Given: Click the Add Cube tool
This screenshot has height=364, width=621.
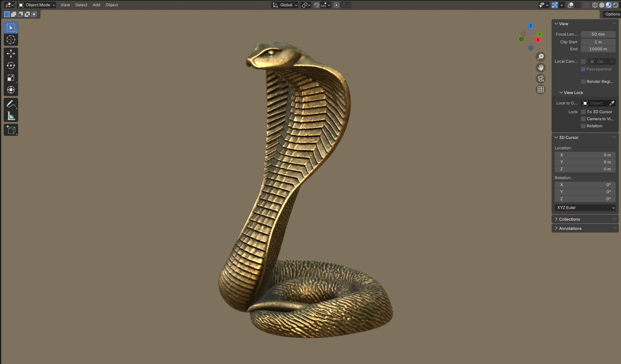Looking at the screenshot, I should 11,130.
